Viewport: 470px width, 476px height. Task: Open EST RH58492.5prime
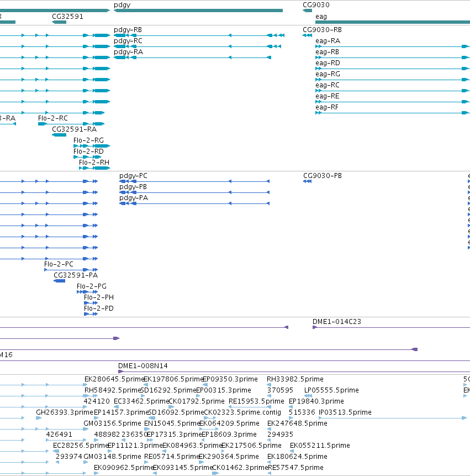coord(113,390)
